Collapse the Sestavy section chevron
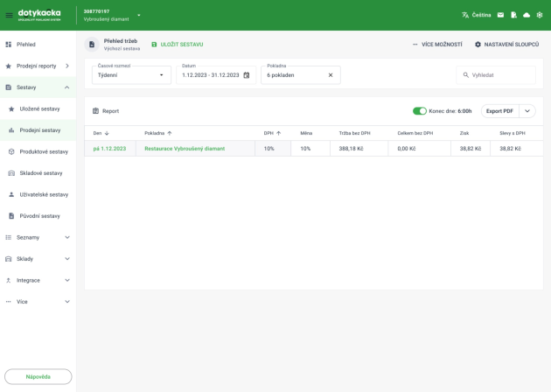551x392 pixels. [66, 87]
